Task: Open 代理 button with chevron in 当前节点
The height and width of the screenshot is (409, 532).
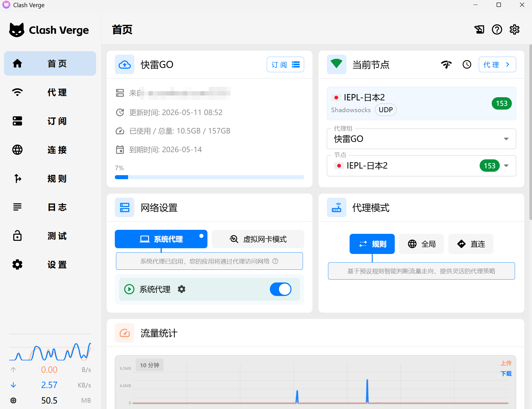Action: [497, 64]
